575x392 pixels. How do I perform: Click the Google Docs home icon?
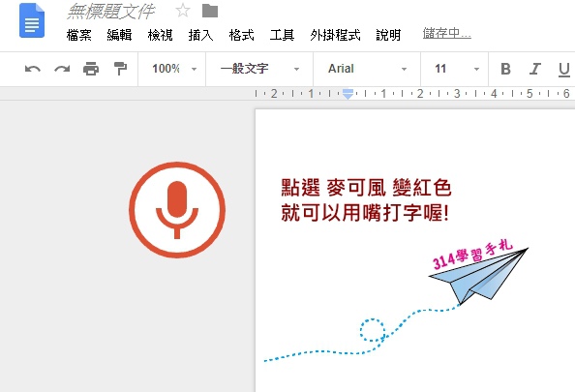[32, 20]
